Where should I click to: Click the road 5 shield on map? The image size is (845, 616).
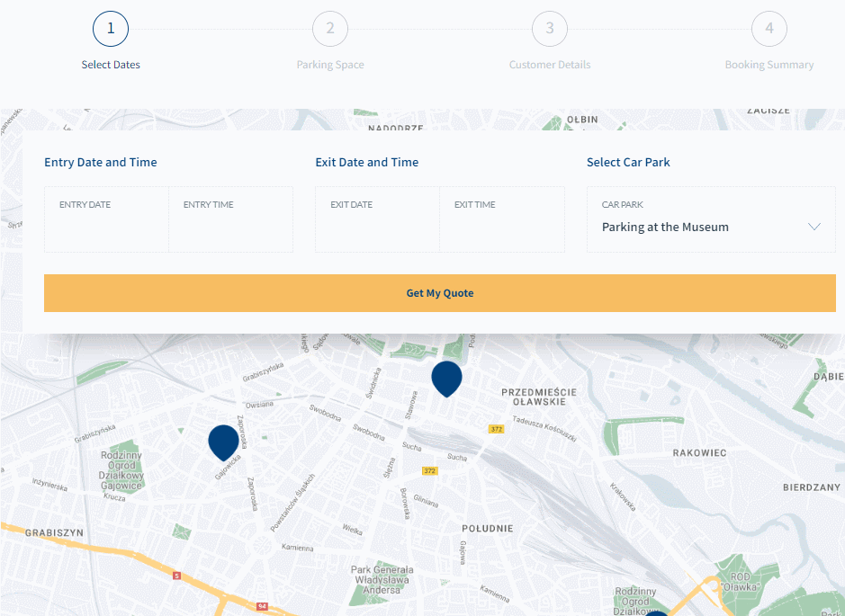click(x=176, y=576)
